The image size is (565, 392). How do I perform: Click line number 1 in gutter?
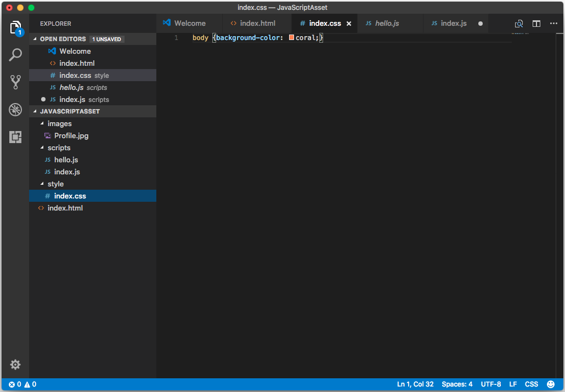(x=176, y=37)
